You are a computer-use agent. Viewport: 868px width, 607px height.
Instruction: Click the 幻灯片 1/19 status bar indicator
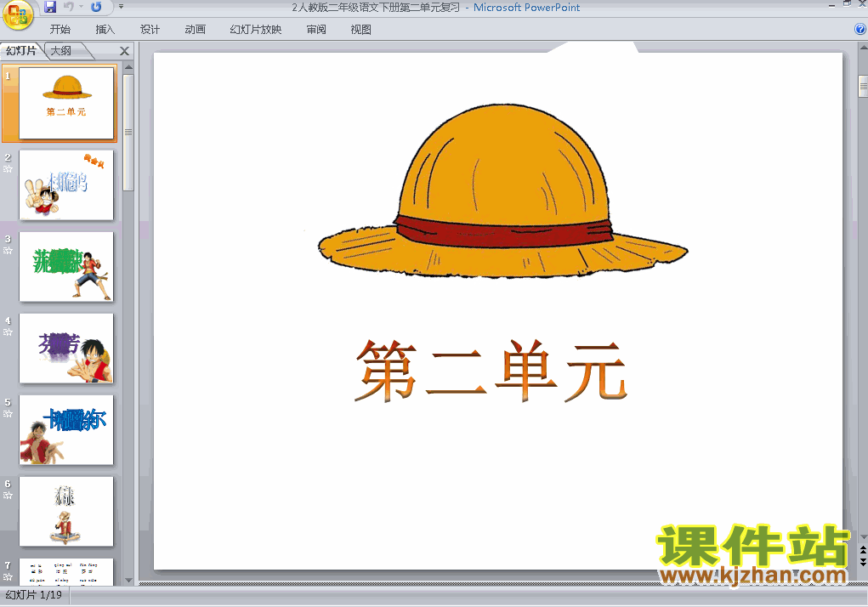[34, 595]
